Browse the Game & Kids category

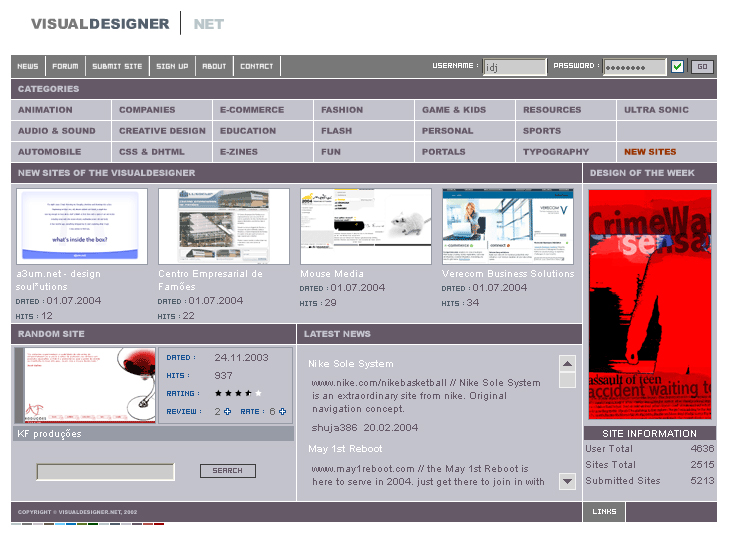[x=454, y=110]
